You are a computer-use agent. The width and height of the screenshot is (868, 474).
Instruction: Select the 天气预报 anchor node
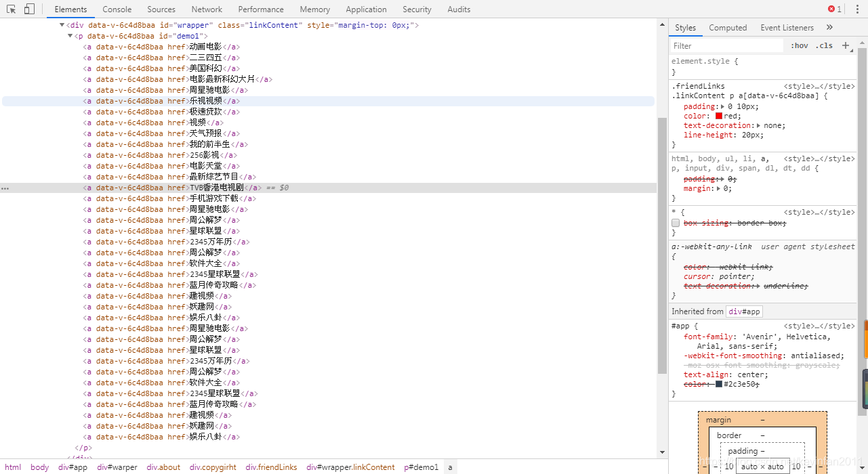click(x=161, y=133)
